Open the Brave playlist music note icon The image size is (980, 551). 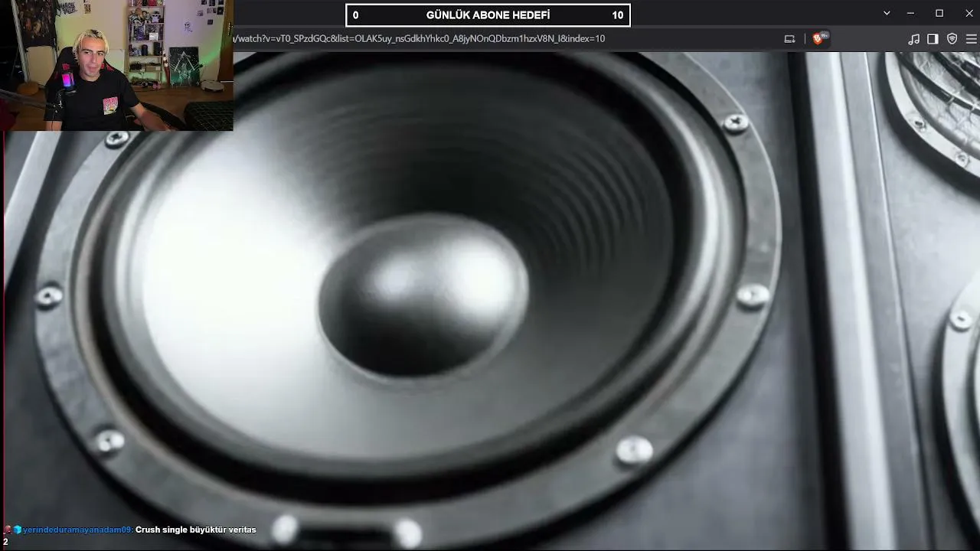click(913, 39)
